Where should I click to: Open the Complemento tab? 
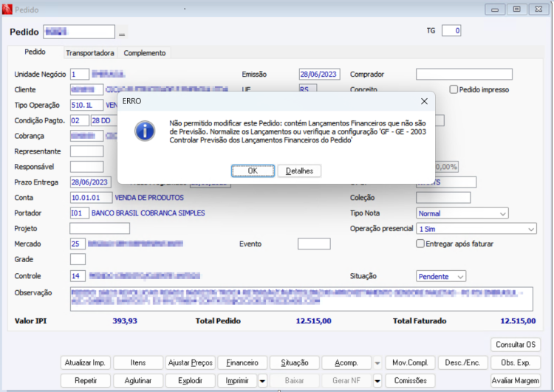[145, 53]
